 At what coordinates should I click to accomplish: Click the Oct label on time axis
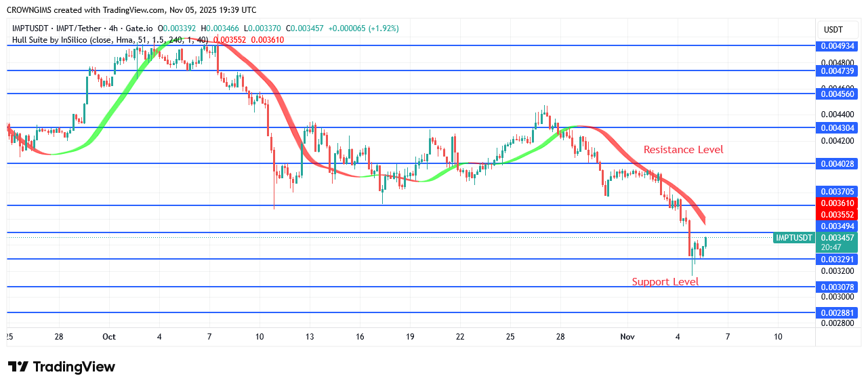[109, 337]
